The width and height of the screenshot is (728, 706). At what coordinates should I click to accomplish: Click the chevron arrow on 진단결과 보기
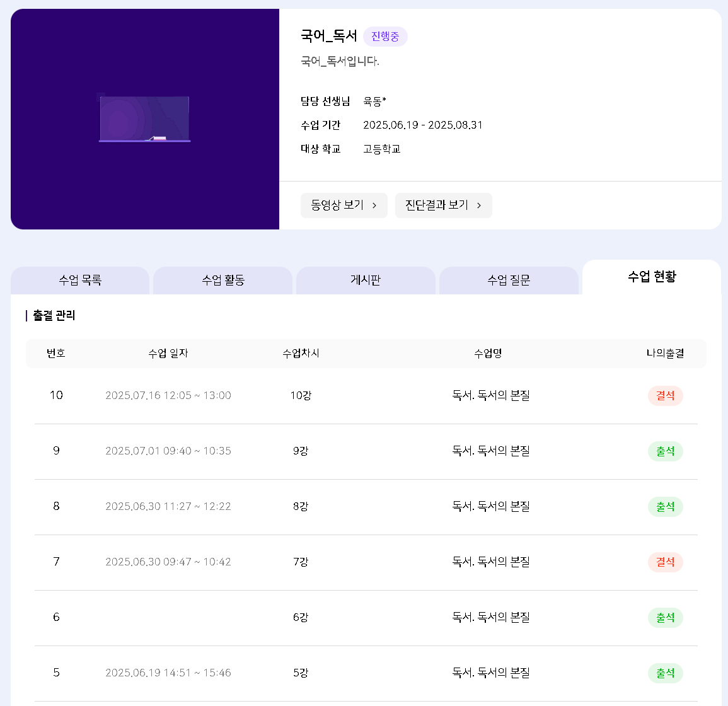click(479, 205)
